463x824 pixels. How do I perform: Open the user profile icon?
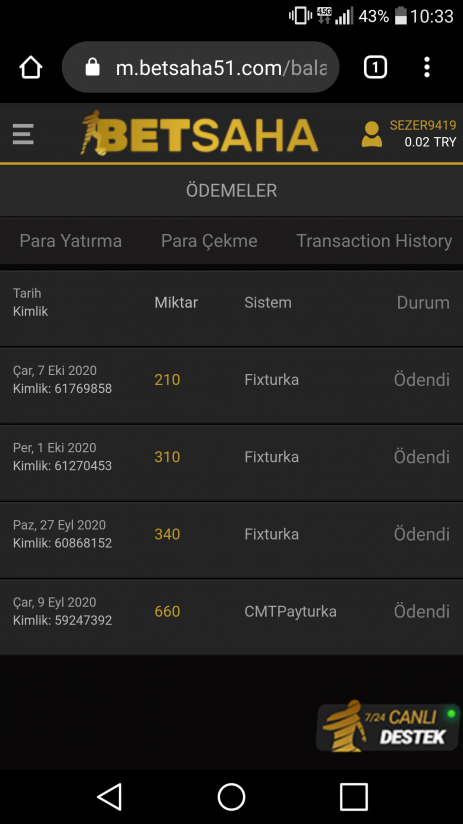pyautogui.click(x=372, y=134)
